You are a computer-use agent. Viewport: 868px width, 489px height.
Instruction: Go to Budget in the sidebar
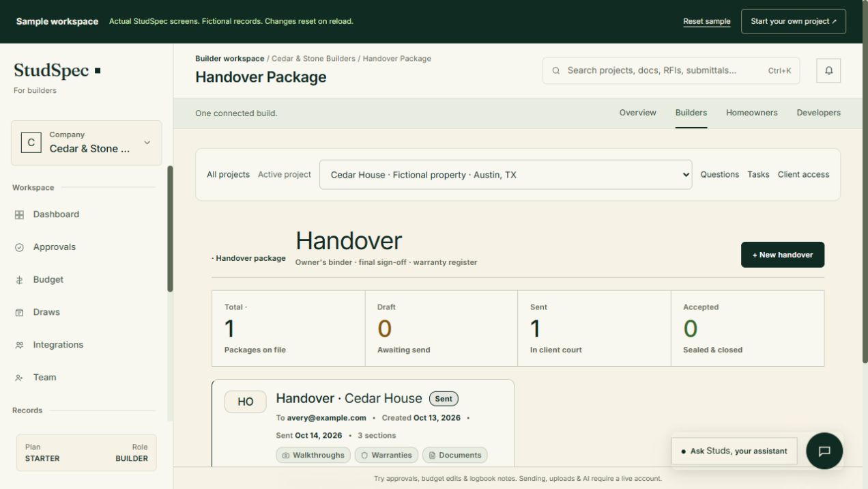pyautogui.click(x=48, y=280)
